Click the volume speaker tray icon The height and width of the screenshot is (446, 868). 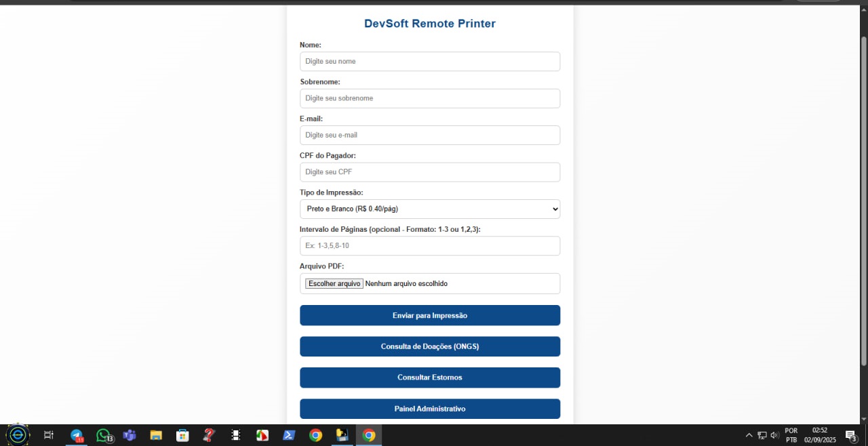774,435
